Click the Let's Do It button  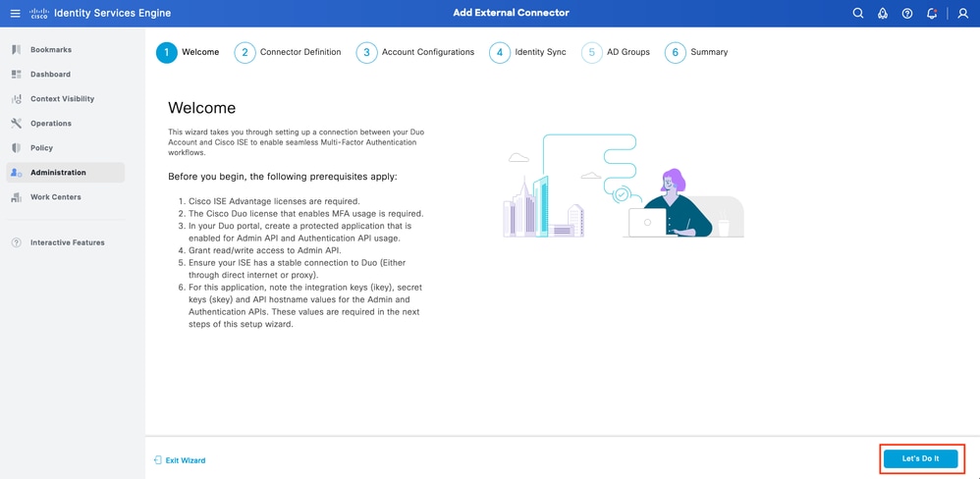pyautogui.click(x=920, y=458)
